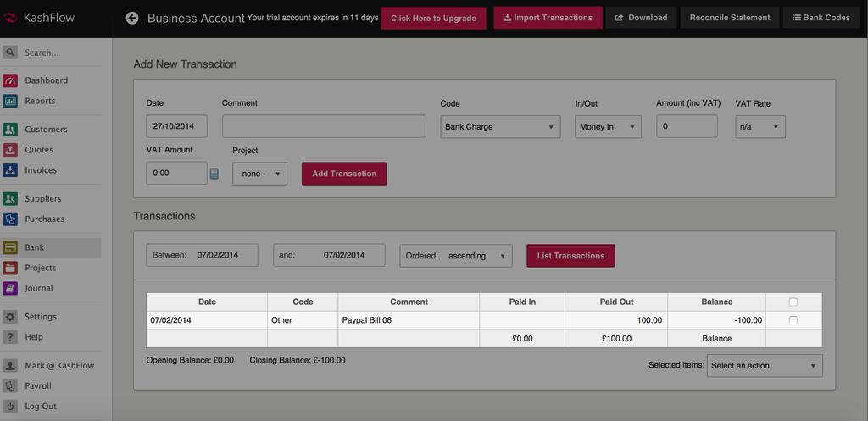
Task: Click the Reconcile Statement button
Action: click(x=729, y=18)
